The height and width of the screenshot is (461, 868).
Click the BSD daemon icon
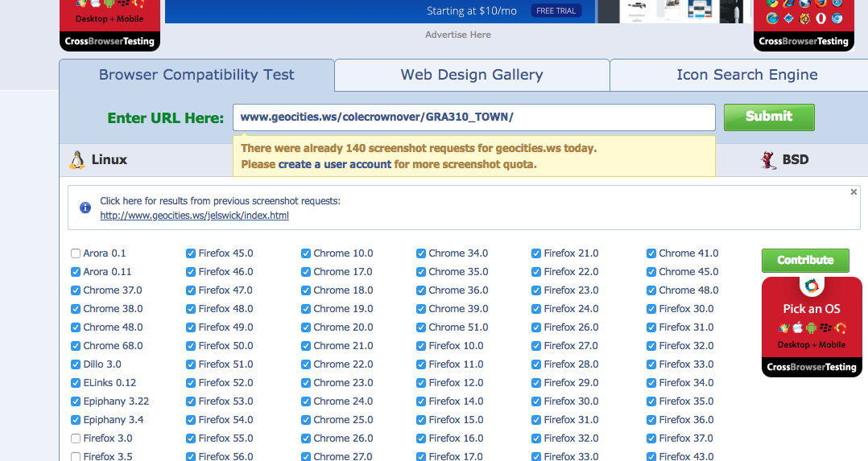[768, 160]
